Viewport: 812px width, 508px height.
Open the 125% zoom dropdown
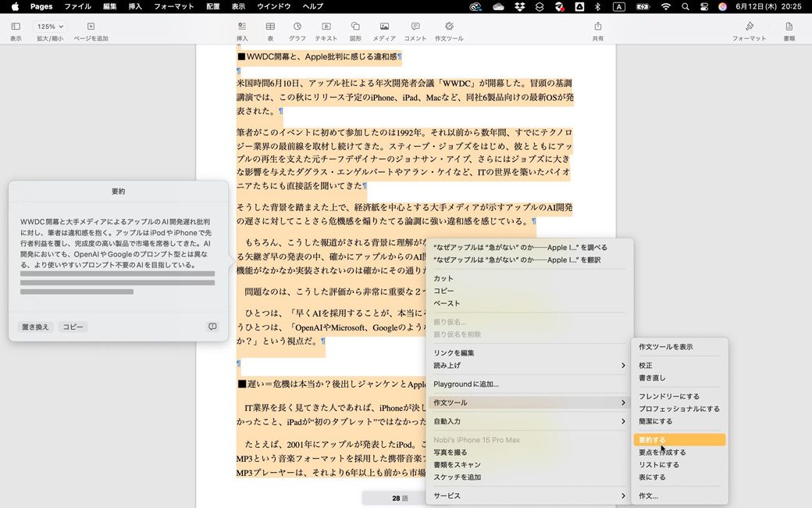50,27
